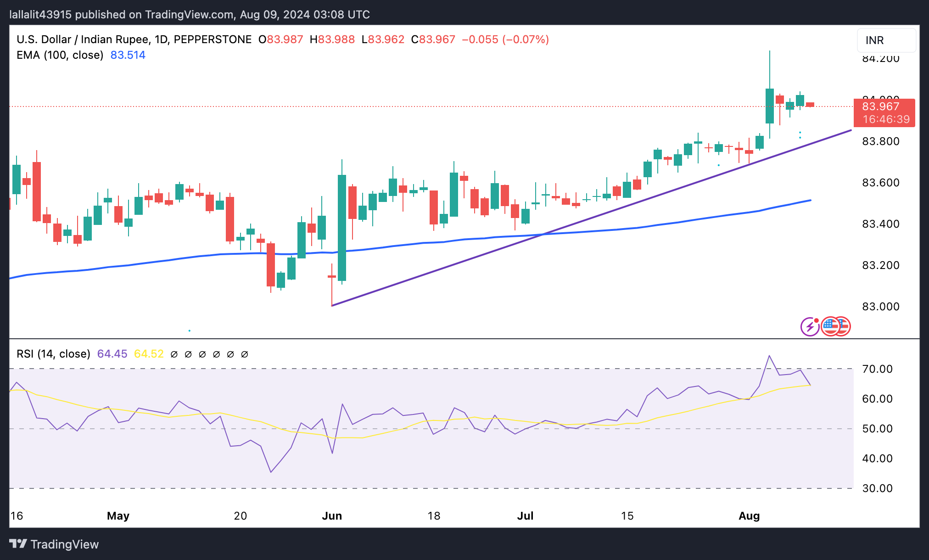Click the Jun label on time axis
Image resolution: width=929 pixels, height=560 pixels.
[x=332, y=516]
